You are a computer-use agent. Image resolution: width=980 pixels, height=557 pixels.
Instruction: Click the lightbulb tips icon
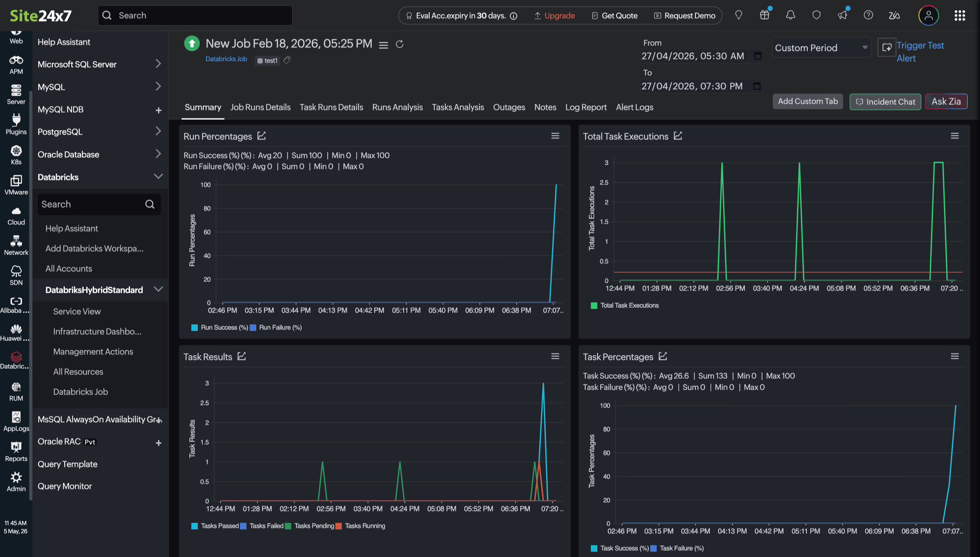pos(739,15)
